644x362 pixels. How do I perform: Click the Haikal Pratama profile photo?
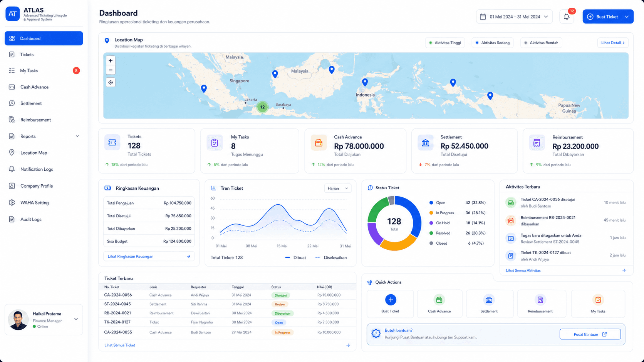[x=18, y=320]
